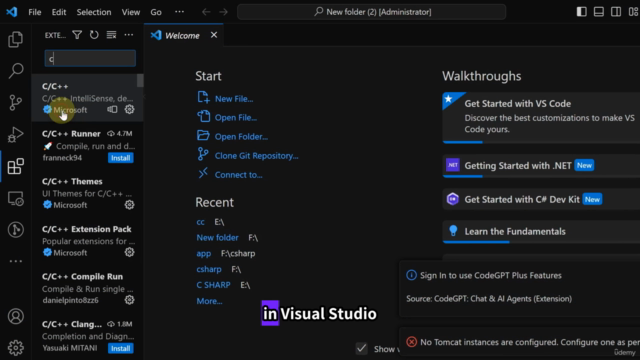Open manage gear for C/C++ extension
Screen dimensions: 640x360
coord(129,109)
